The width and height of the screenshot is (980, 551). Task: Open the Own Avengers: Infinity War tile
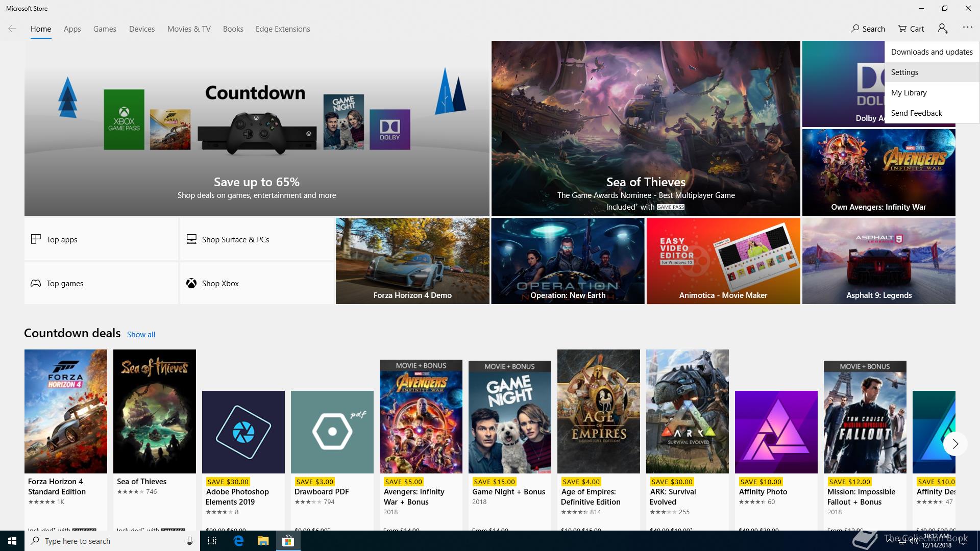[878, 172]
